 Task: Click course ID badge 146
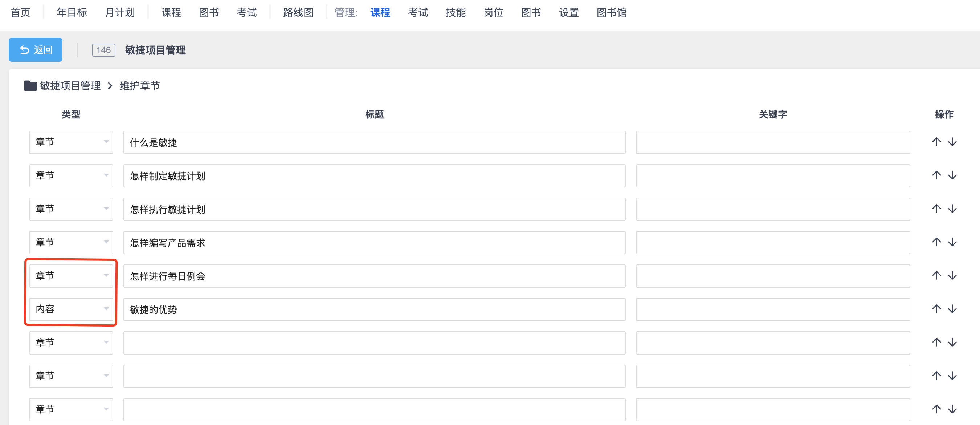tap(103, 50)
